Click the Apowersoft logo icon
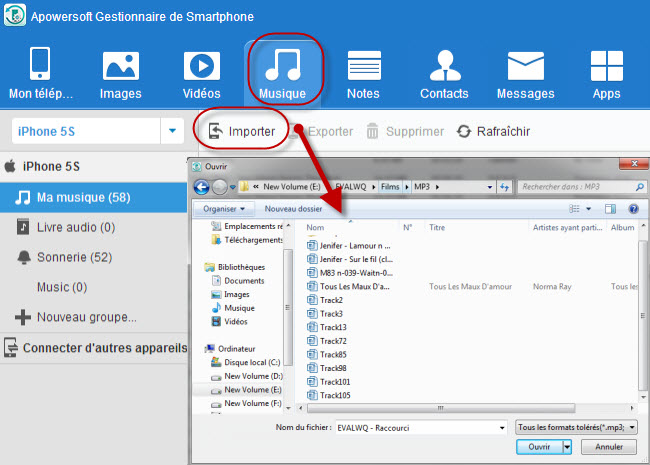 tap(15, 15)
